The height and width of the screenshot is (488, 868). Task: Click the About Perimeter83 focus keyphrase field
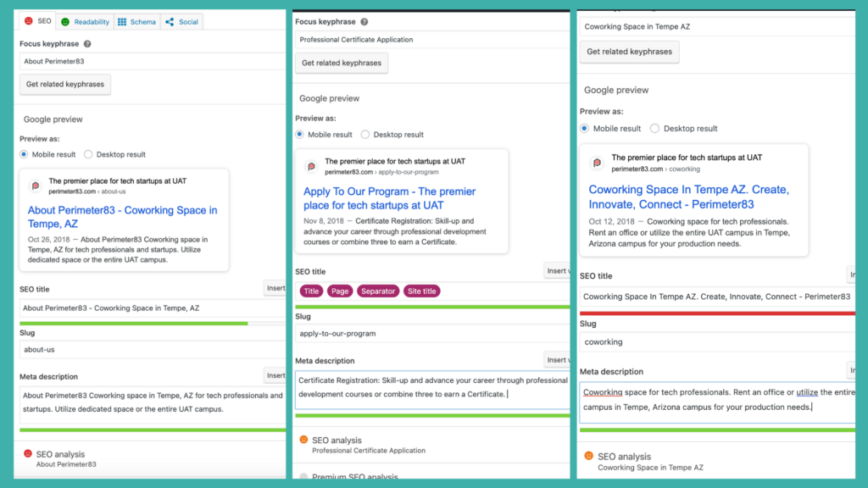(153, 61)
